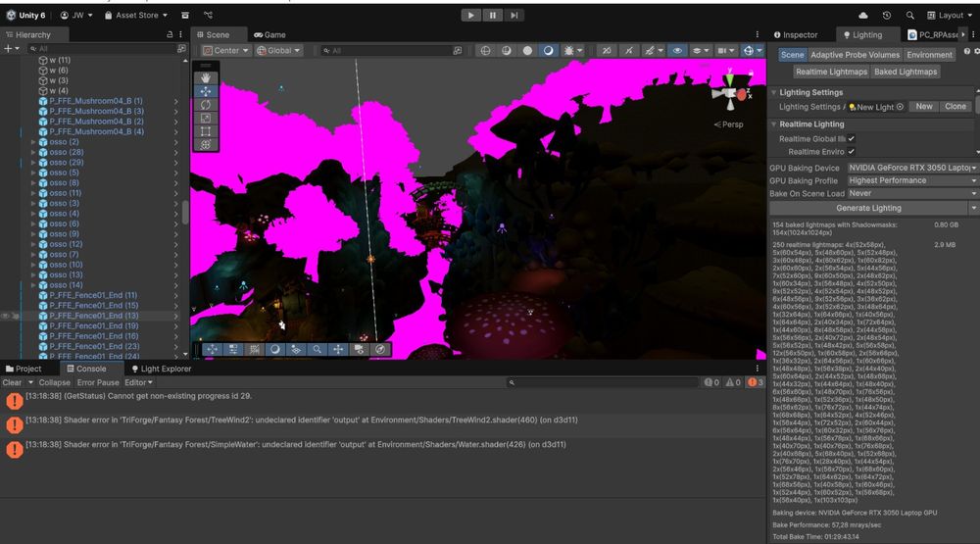The image size is (980, 544).
Task: Clear the console log
Action: point(12,382)
